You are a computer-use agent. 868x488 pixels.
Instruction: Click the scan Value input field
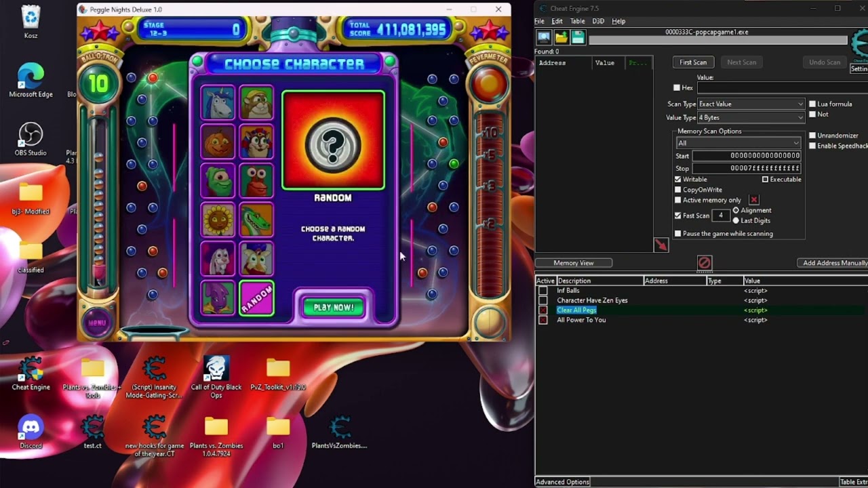coord(783,87)
